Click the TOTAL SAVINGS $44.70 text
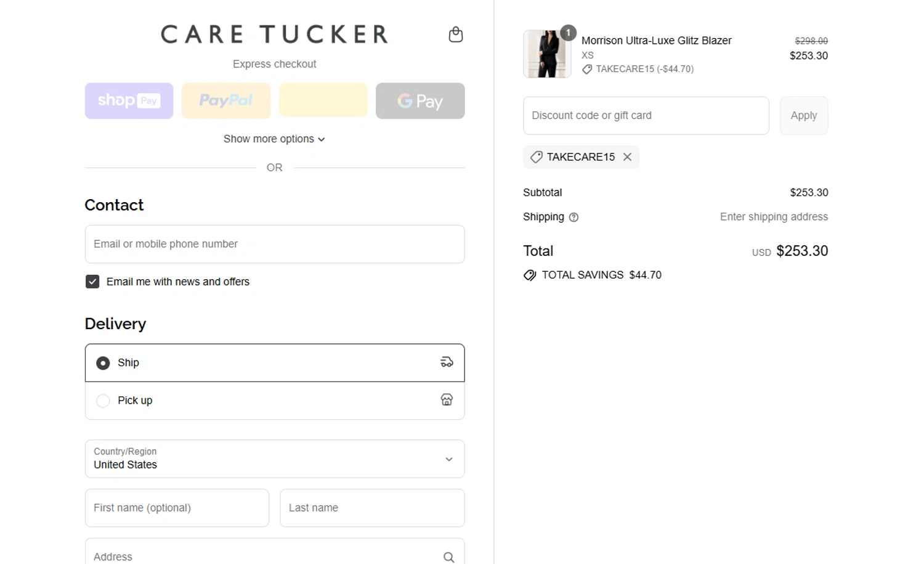This screenshot has height=564, width=924. pyautogui.click(x=602, y=275)
